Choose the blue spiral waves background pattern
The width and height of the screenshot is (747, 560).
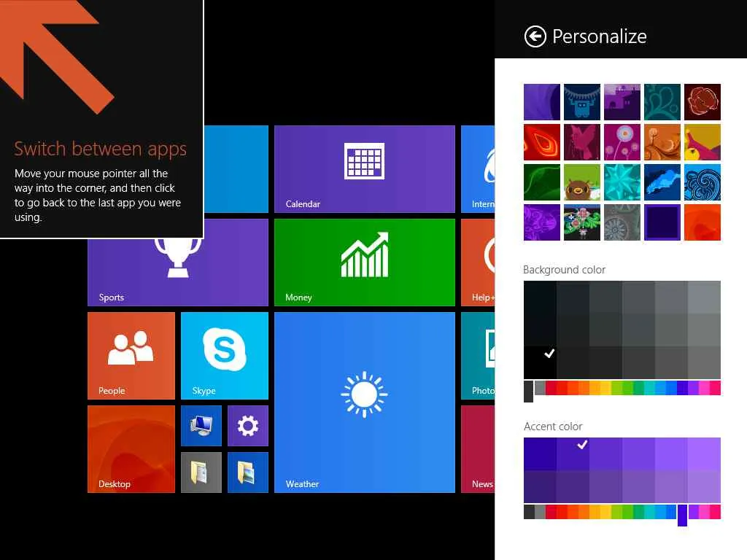(x=703, y=182)
